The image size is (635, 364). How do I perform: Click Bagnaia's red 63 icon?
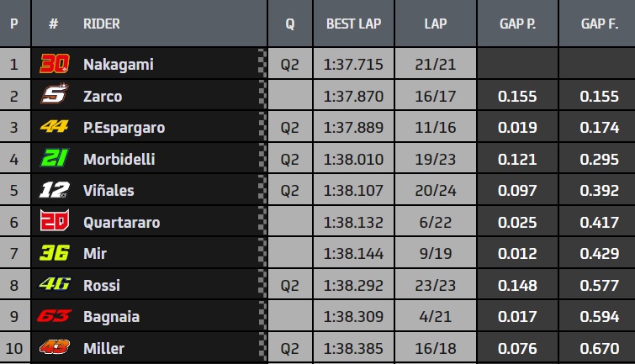point(54,316)
